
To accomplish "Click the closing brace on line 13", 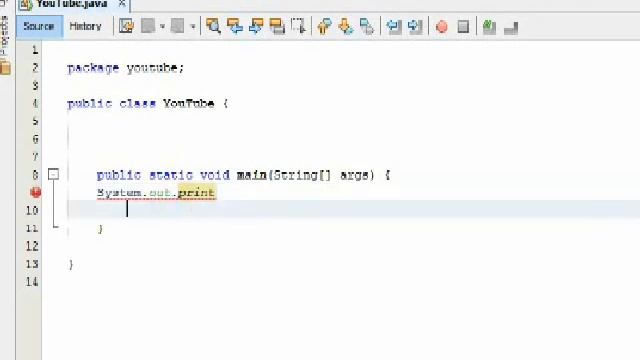I will point(71,264).
